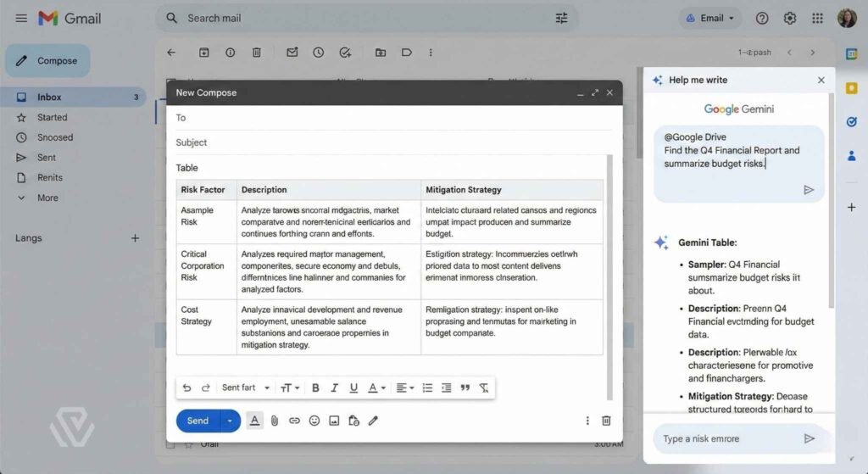Open the Started folder

click(52, 117)
